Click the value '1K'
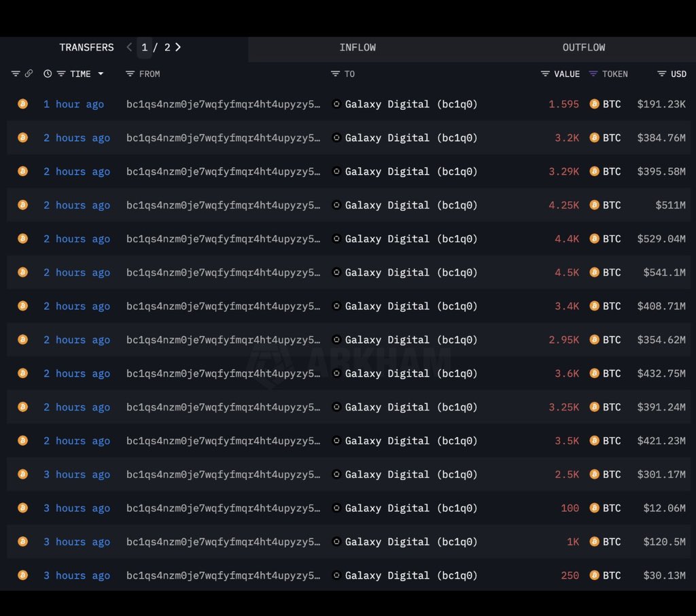The width and height of the screenshot is (696, 616). pos(573,542)
